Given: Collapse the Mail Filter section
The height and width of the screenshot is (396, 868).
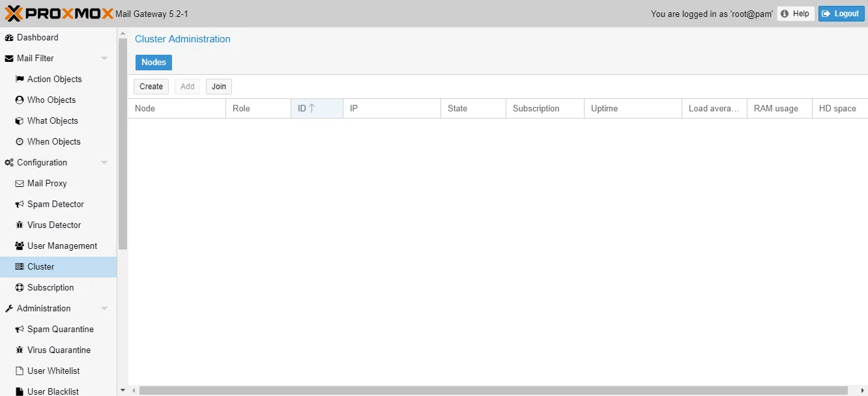Looking at the screenshot, I should pyautogui.click(x=104, y=58).
